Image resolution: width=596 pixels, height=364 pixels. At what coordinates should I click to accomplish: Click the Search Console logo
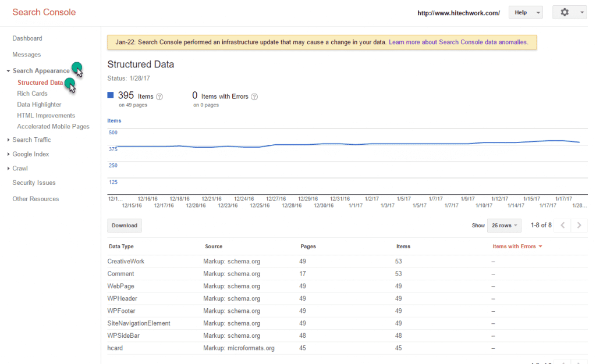tap(44, 12)
